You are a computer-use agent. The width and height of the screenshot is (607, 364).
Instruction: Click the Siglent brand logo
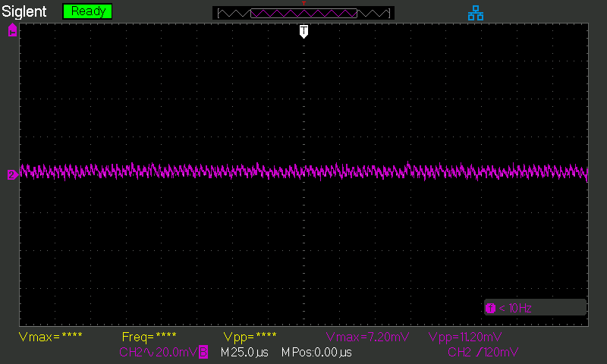[24, 11]
